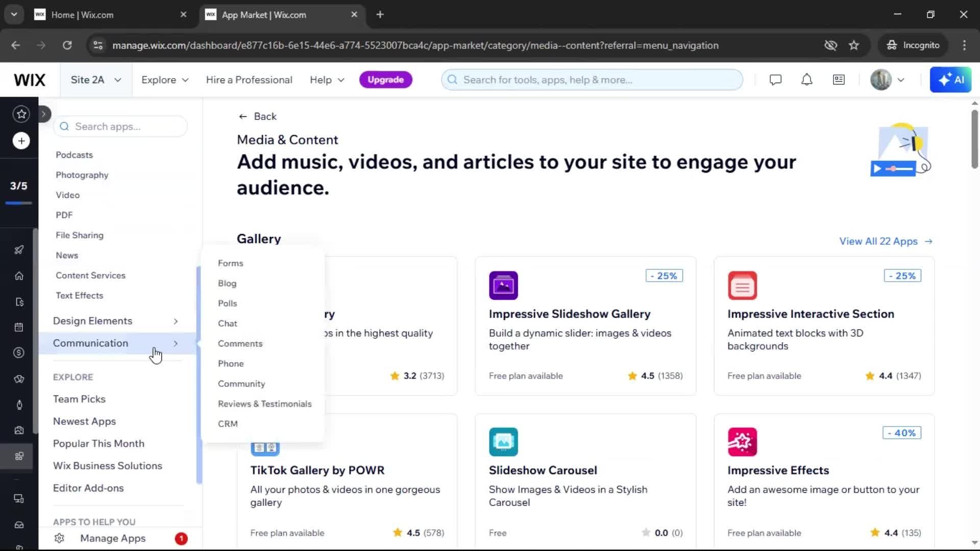
Task: Select the Podcasts category
Action: (74, 155)
